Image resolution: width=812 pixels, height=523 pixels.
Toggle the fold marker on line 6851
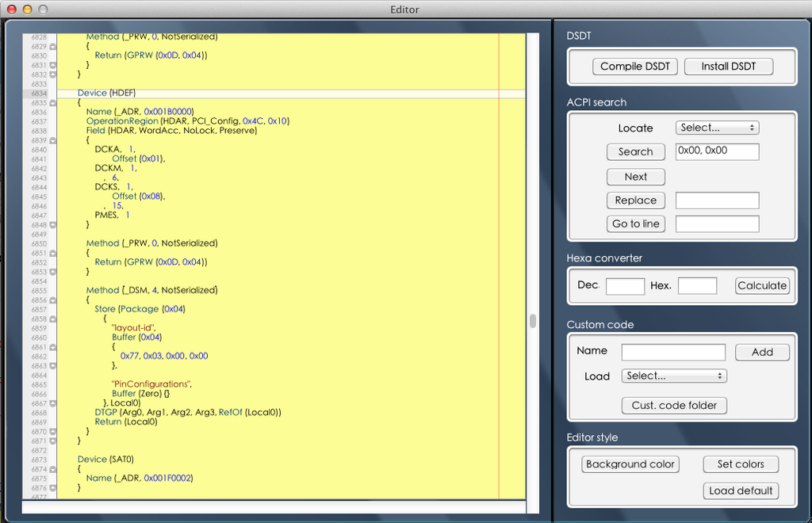pyautogui.click(x=52, y=254)
